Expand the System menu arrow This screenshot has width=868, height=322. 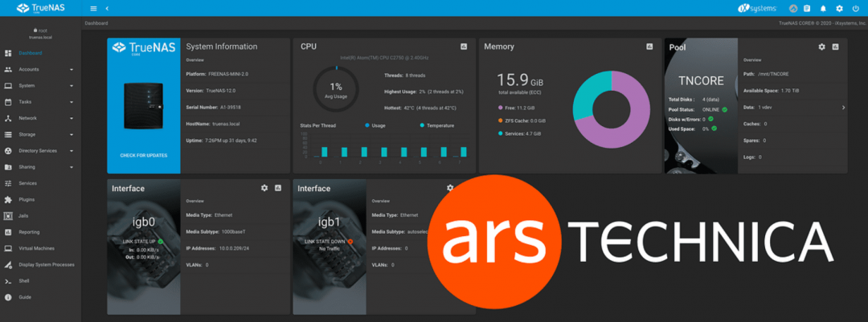pos(72,86)
